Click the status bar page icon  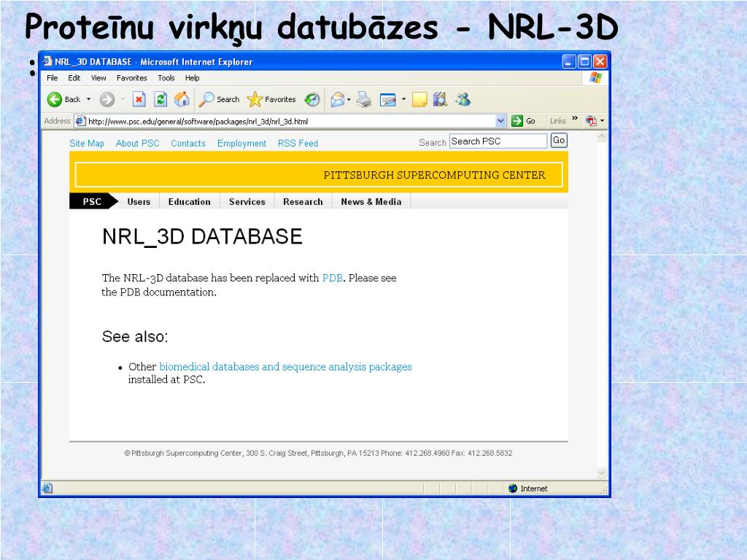click(x=47, y=488)
